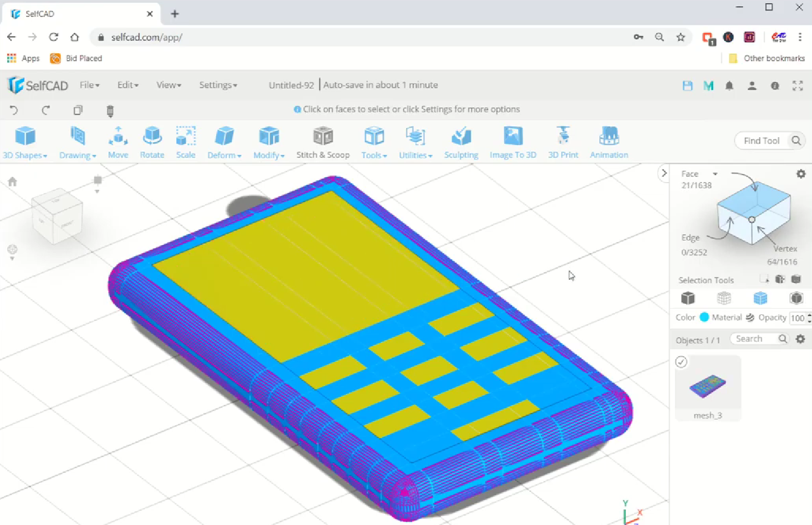The height and width of the screenshot is (525, 812).
Task: Open the Utilities toolbar group
Action: click(x=416, y=143)
